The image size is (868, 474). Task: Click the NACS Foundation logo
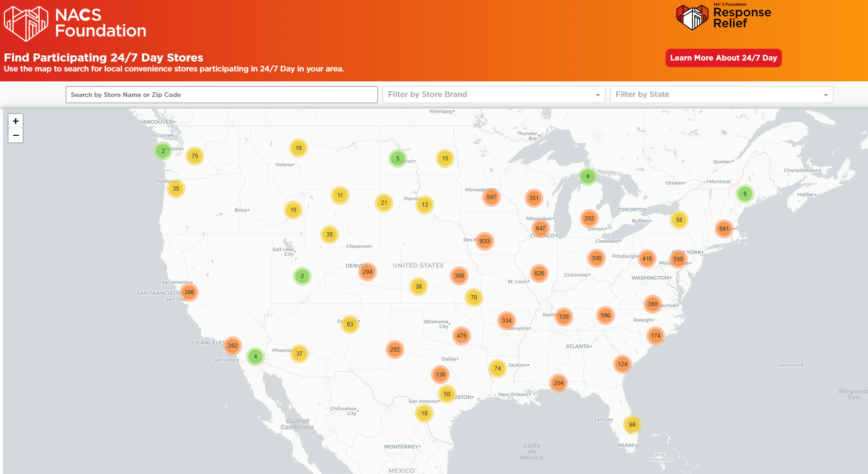click(75, 24)
